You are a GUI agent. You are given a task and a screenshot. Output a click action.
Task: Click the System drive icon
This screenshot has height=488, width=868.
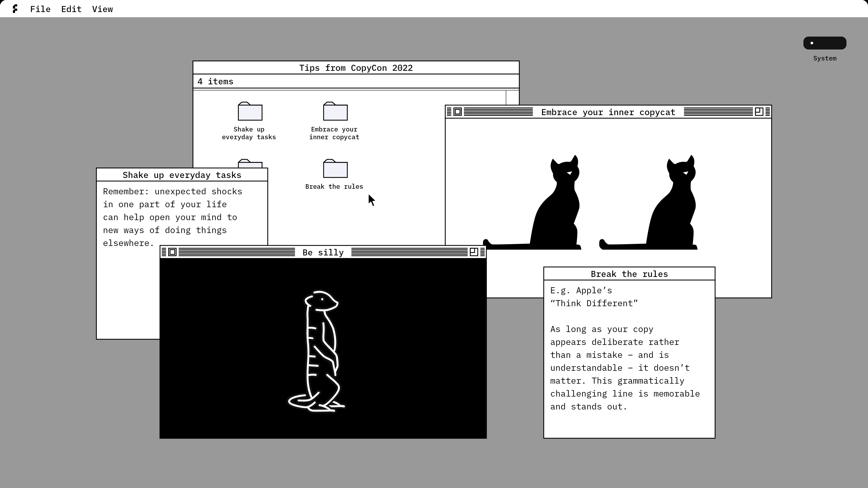click(825, 43)
